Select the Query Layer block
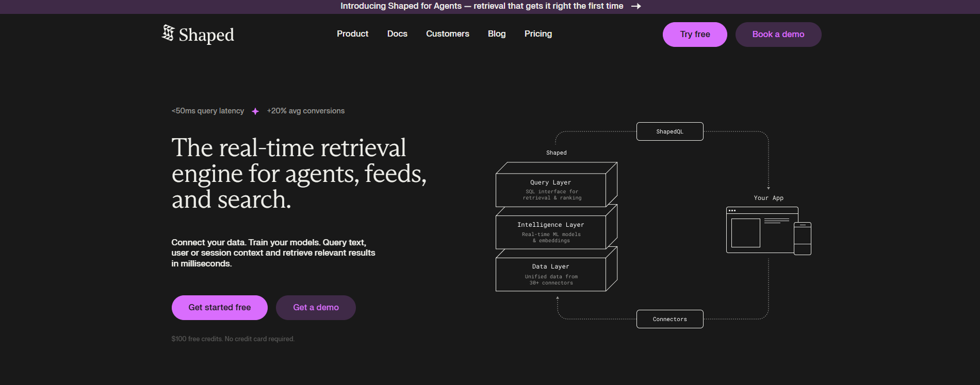 [551, 190]
